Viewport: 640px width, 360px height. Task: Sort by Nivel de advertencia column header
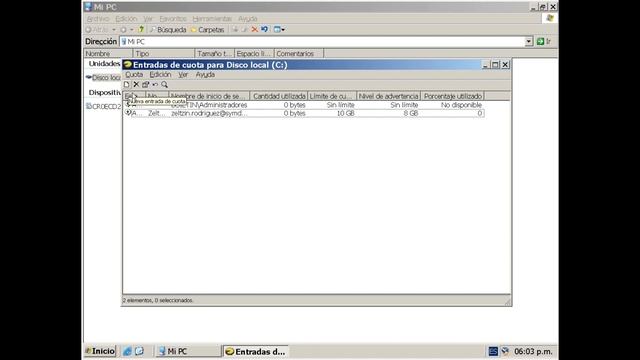click(389, 96)
